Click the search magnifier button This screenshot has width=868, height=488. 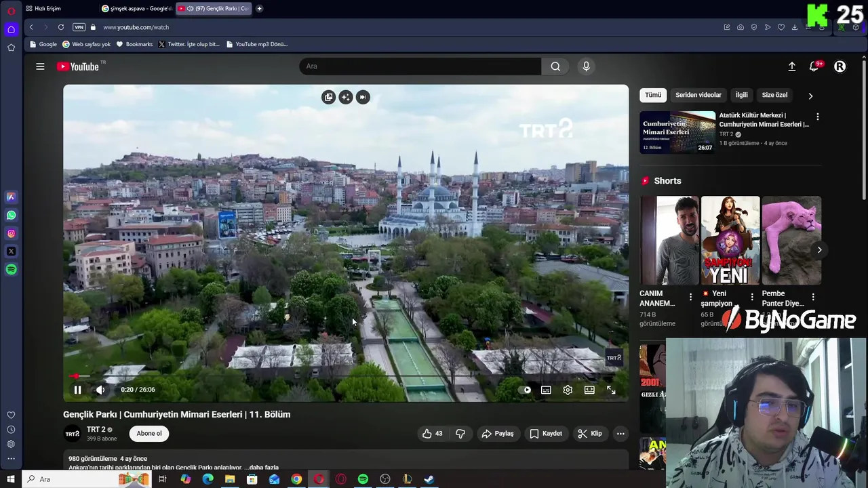point(555,66)
